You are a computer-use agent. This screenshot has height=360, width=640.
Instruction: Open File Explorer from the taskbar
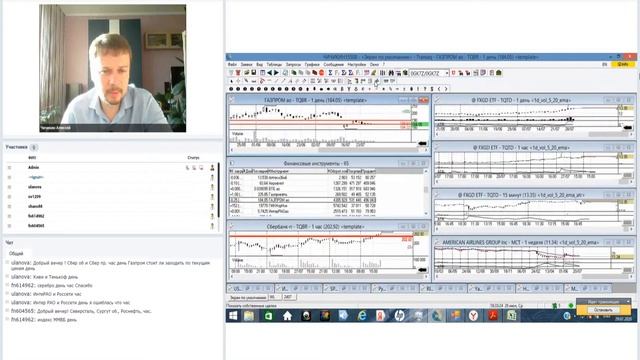(x=249, y=316)
